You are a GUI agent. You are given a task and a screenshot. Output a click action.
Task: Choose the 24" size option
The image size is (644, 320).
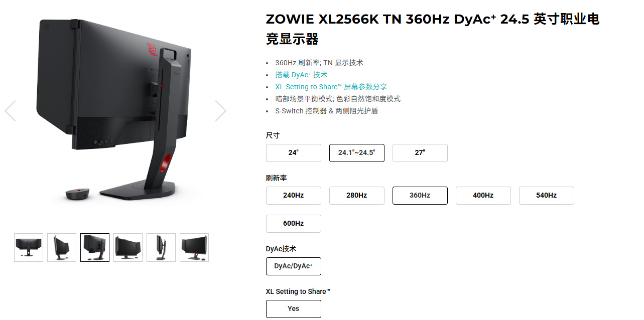[294, 153]
